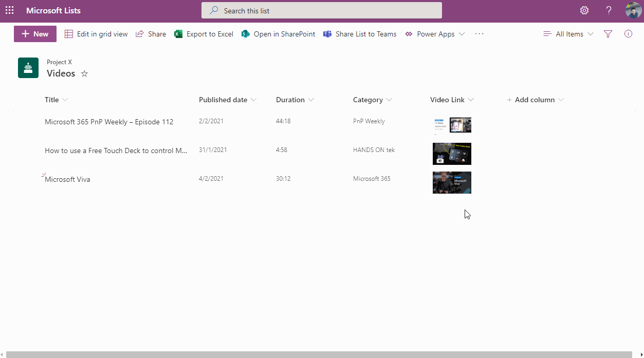Create a new item with New button
Image resolution: width=644 pixels, height=358 pixels.
pos(35,34)
